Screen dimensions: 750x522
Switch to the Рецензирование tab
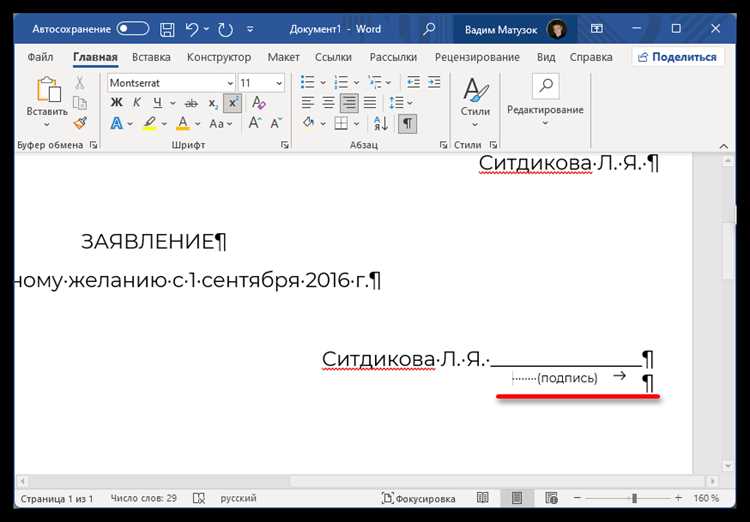click(x=477, y=57)
